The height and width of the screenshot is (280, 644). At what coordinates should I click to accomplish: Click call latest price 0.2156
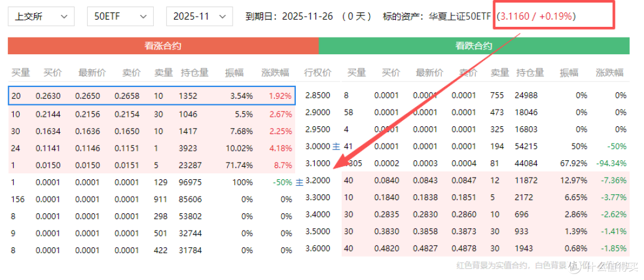88,114
